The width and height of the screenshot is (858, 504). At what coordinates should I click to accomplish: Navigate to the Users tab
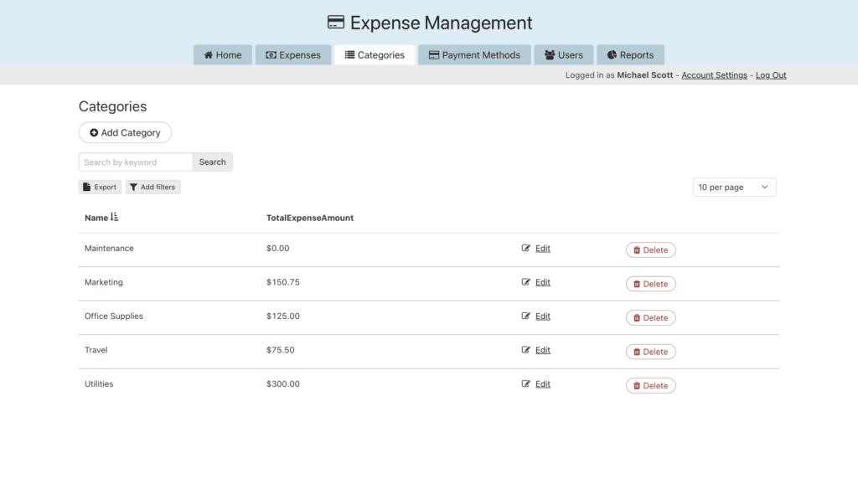pyautogui.click(x=563, y=55)
